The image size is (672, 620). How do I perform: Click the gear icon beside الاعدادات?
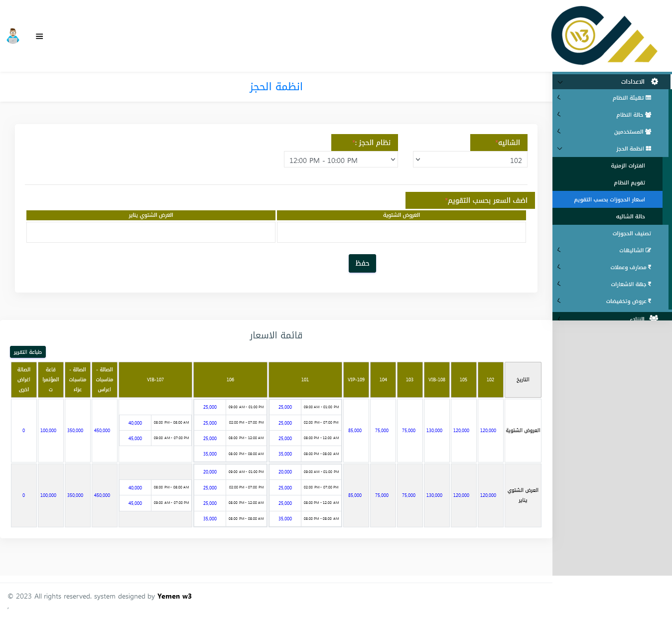(655, 81)
